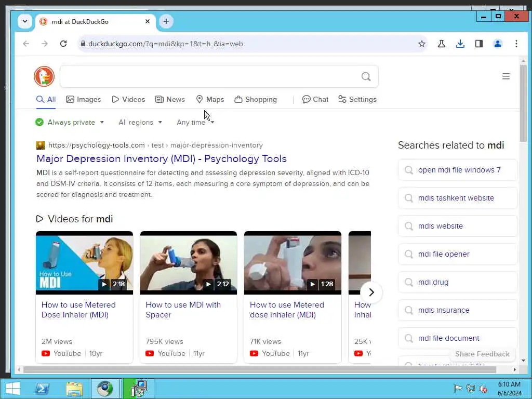Viewport: 532px width, 399px height.
Task: Open 'How to use MDI with Spacer' title
Action: 183,310
